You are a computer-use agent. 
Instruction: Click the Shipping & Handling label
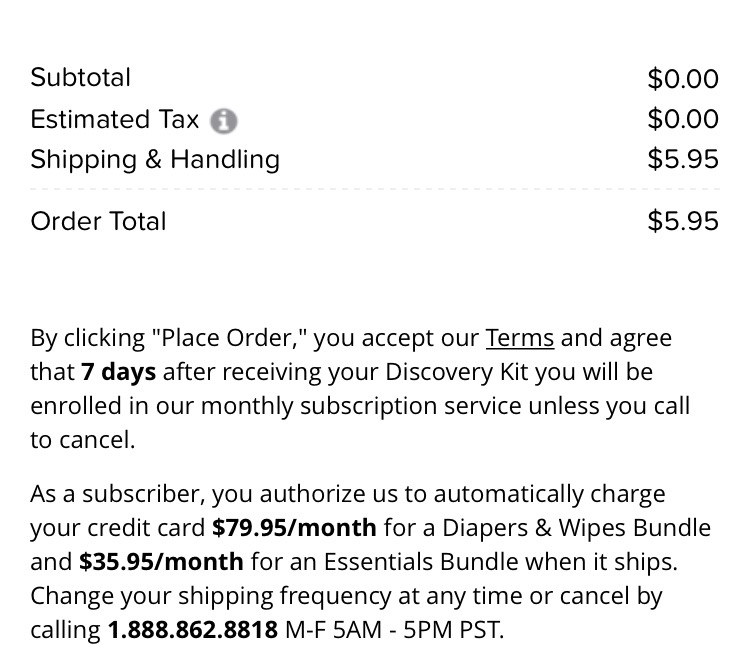pos(155,160)
